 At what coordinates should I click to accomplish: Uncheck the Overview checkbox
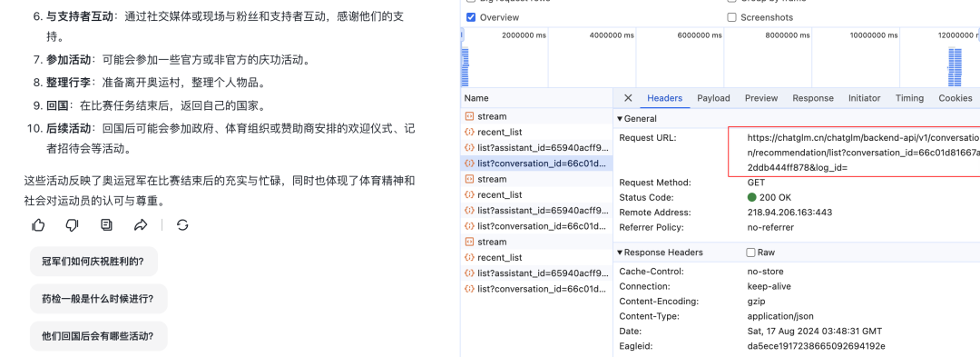coord(471,17)
